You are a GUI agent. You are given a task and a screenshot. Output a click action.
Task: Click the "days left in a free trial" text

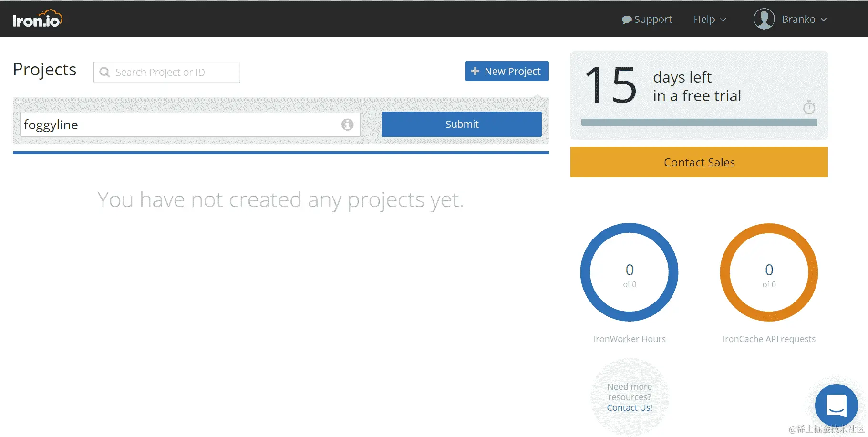[697, 86]
